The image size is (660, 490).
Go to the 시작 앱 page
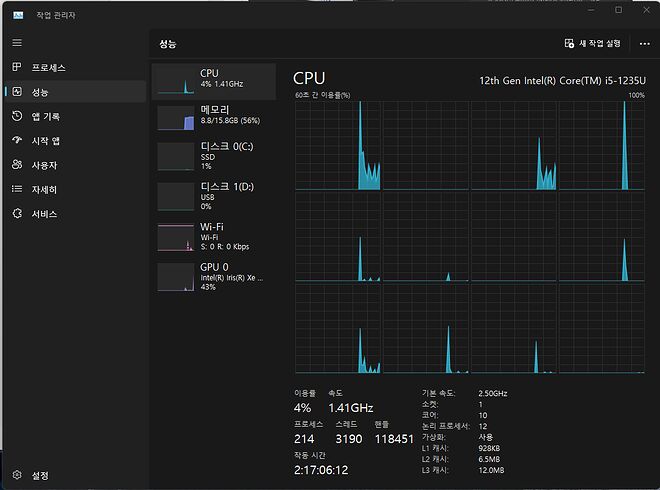pyautogui.click(x=76, y=141)
